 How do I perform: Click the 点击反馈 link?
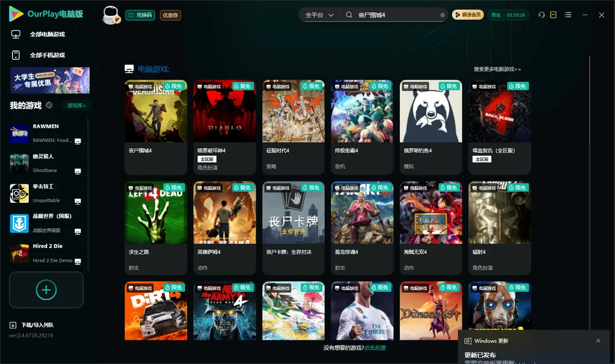tap(375, 348)
